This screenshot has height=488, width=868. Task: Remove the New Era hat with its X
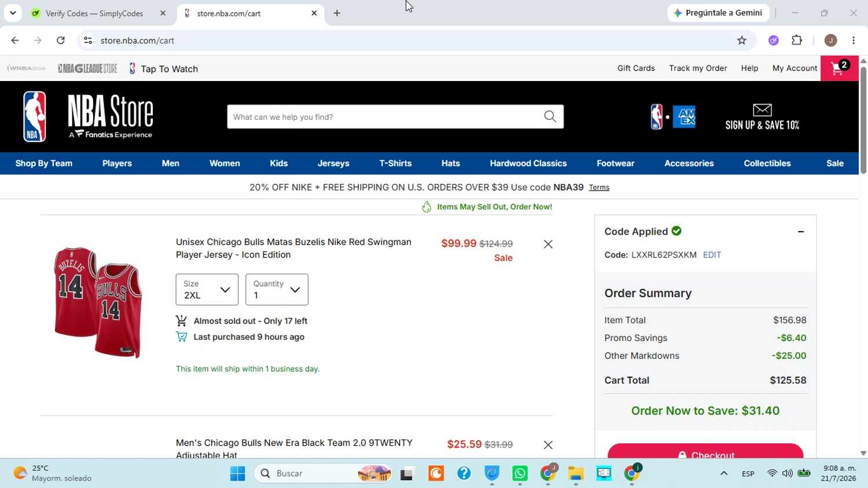(x=548, y=445)
